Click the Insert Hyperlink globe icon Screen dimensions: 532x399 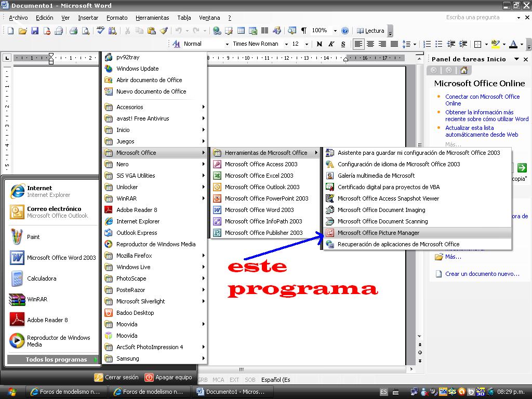[217, 31]
